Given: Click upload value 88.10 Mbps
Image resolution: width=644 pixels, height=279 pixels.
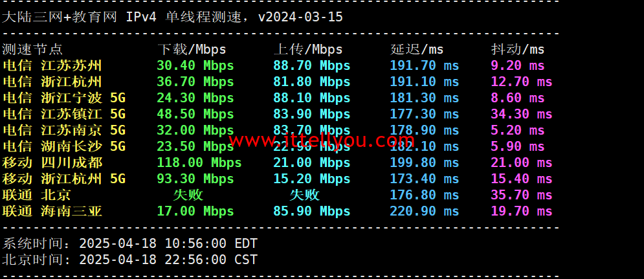Looking at the screenshot, I should tap(312, 98).
